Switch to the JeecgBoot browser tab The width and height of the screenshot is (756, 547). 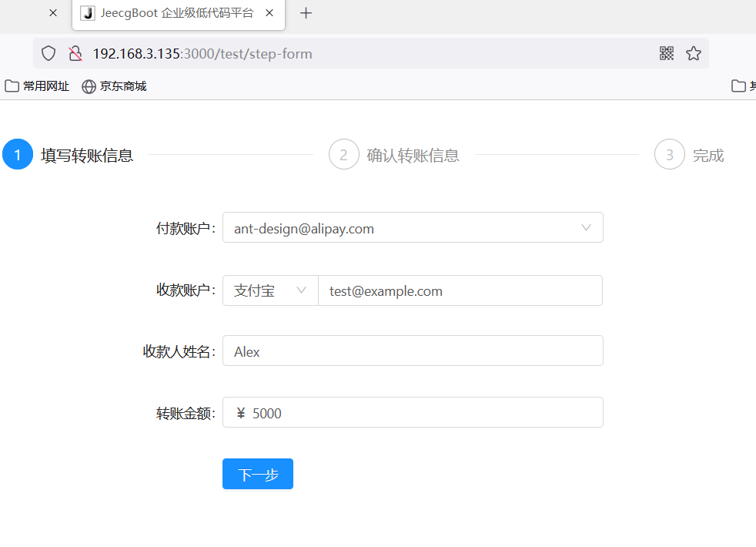tap(177, 13)
